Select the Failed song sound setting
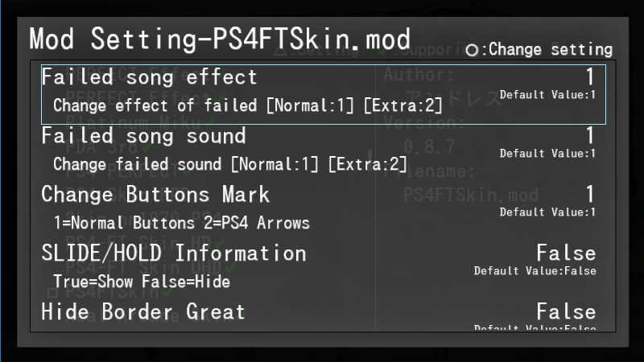The width and height of the screenshot is (644, 362). (x=143, y=136)
